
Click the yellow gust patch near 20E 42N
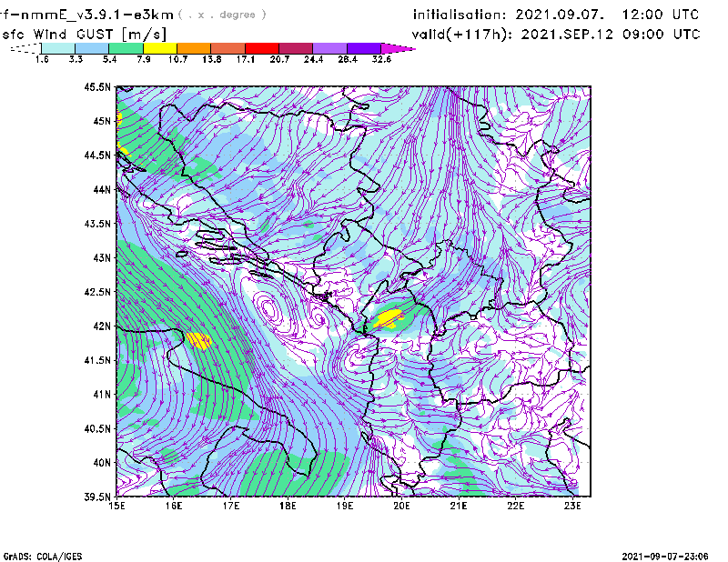click(x=389, y=317)
